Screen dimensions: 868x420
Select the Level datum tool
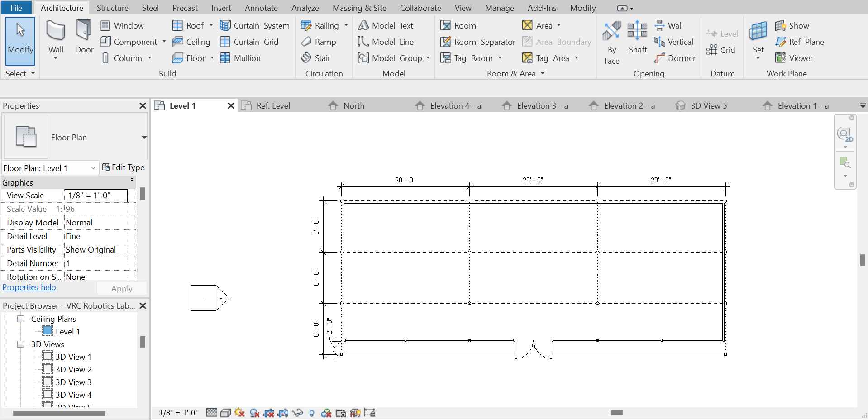coord(722,33)
